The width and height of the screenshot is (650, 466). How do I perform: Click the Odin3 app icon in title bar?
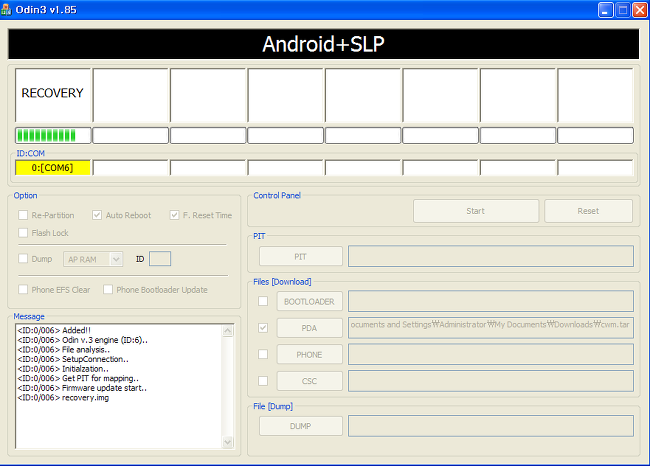(x=6, y=10)
